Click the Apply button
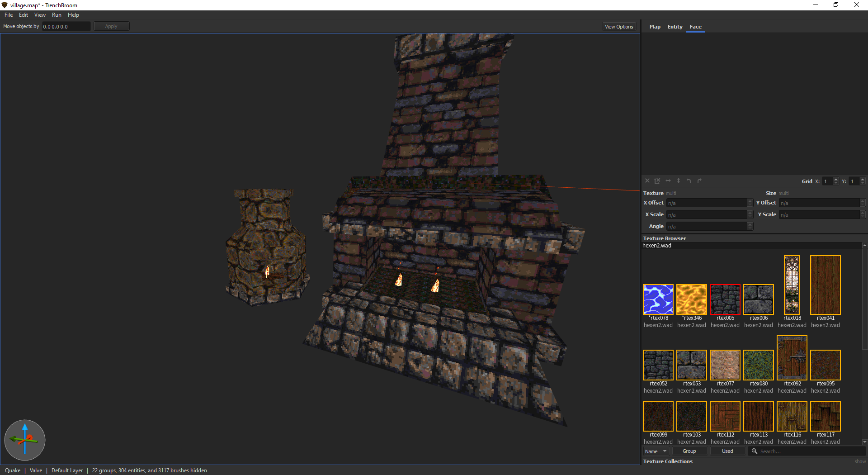This screenshot has height=475, width=868. 111,26
